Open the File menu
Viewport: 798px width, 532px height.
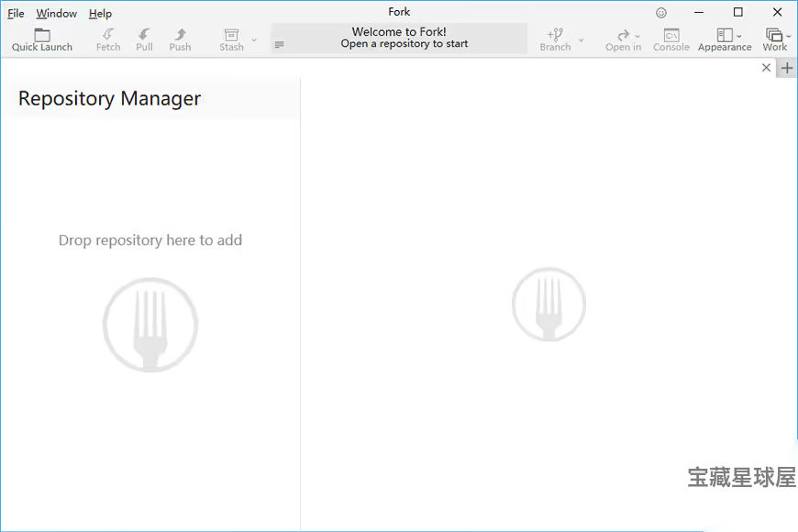(16, 13)
